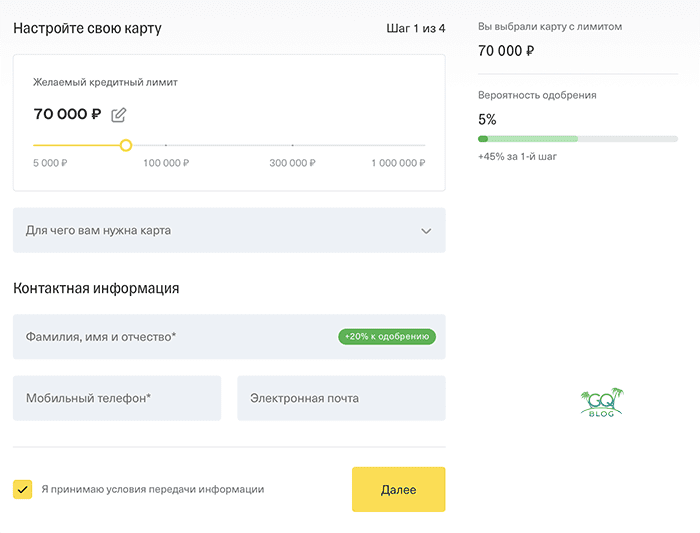The image size is (700, 533).
Task: Click the '+20% к одобрению' green badge
Action: point(387,337)
